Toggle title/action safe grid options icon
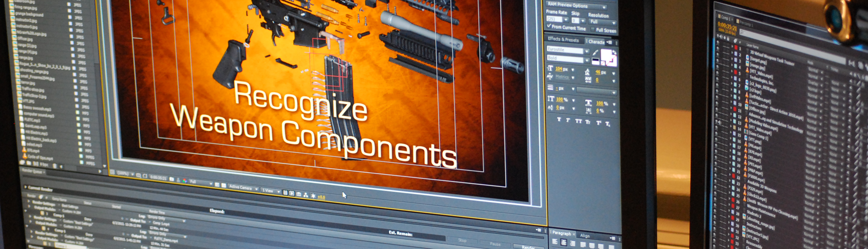This screenshot has width=868, height=249. click(x=138, y=176)
